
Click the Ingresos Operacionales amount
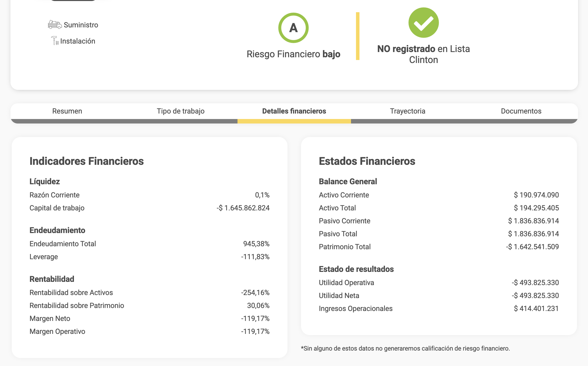[536, 308]
